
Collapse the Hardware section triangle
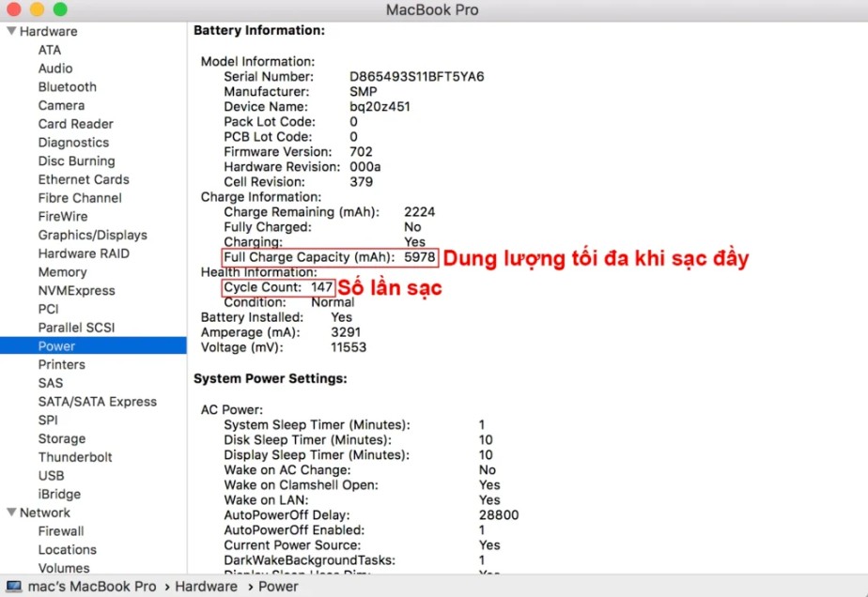click(9, 31)
